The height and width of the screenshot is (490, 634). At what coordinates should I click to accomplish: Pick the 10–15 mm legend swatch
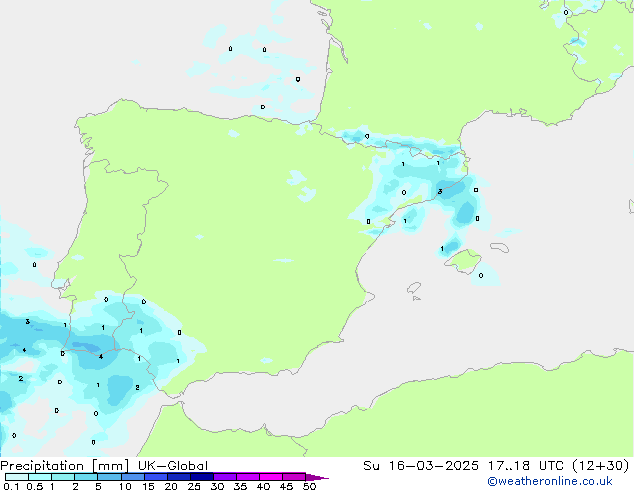[132, 477]
